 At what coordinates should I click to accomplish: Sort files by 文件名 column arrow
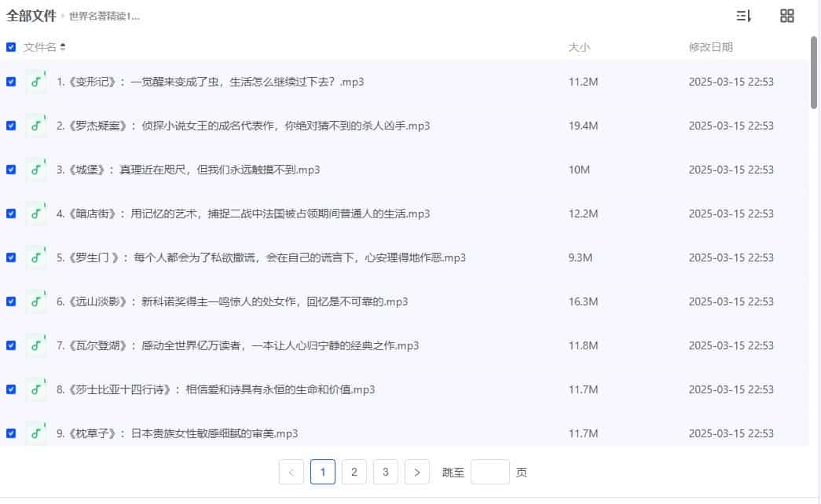click(x=63, y=47)
